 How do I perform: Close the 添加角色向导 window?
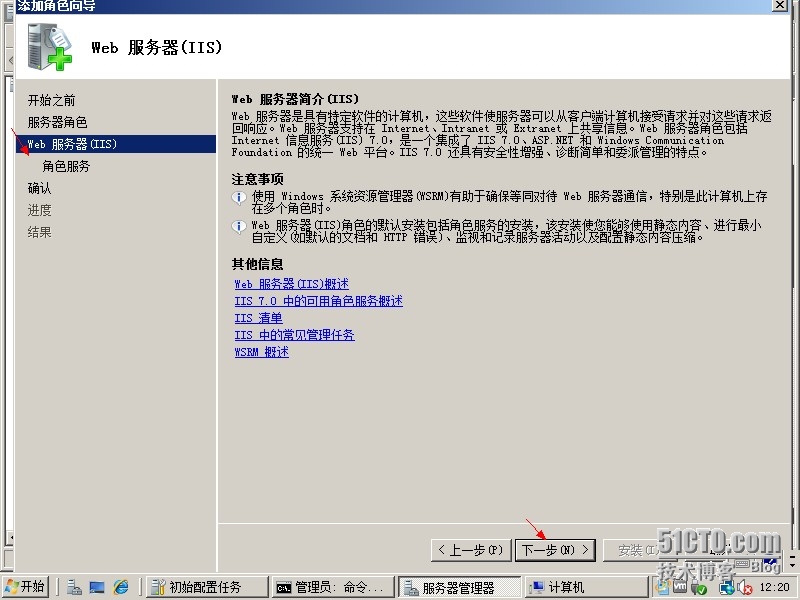pyautogui.click(x=780, y=5)
